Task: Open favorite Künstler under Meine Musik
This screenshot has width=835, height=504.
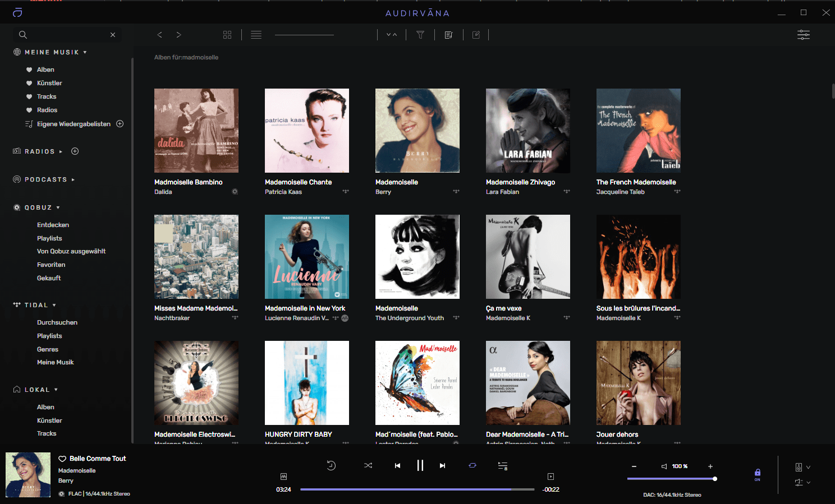Action: [x=49, y=83]
